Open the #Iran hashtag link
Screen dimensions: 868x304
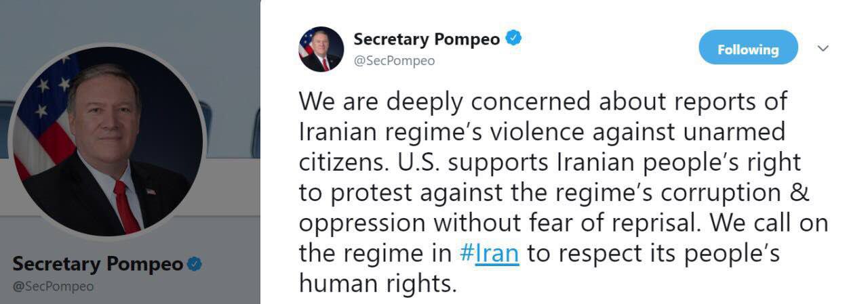(x=489, y=253)
